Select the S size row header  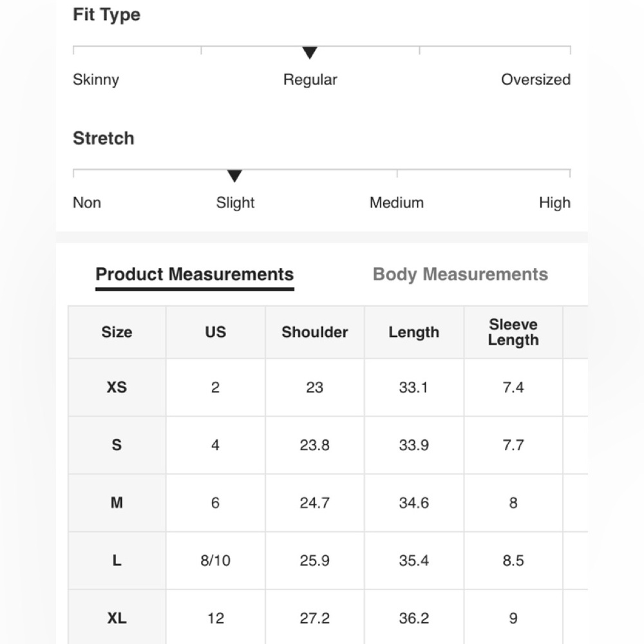coord(117,445)
